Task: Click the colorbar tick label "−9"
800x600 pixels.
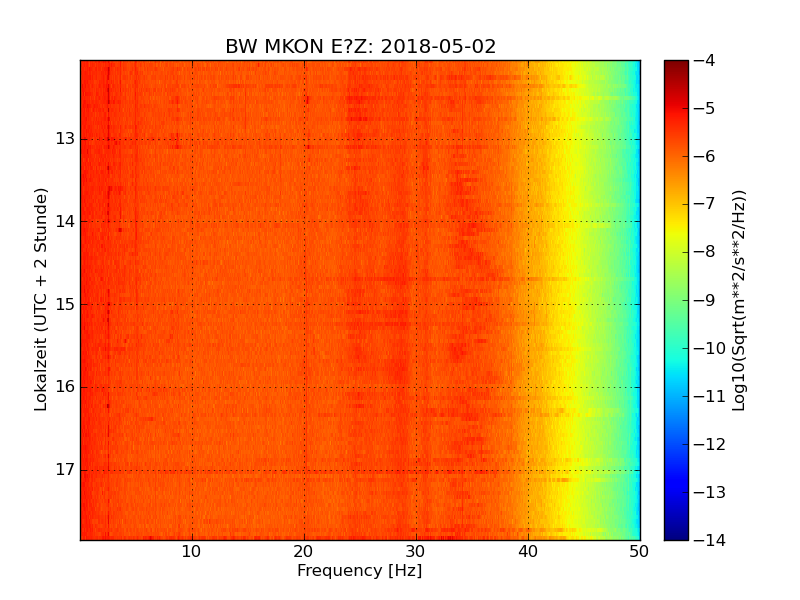Action: pyautogui.click(x=705, y=300)
